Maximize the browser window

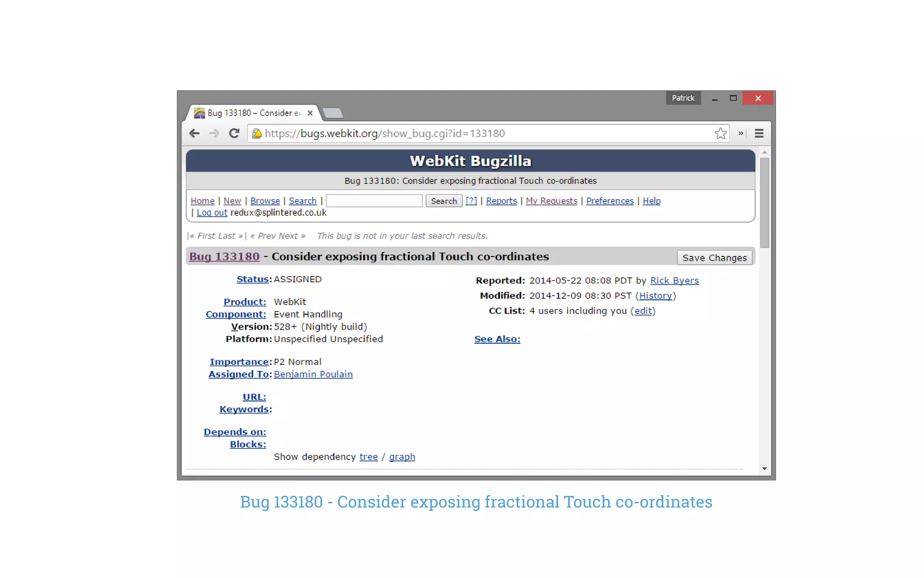pos(733,98)
